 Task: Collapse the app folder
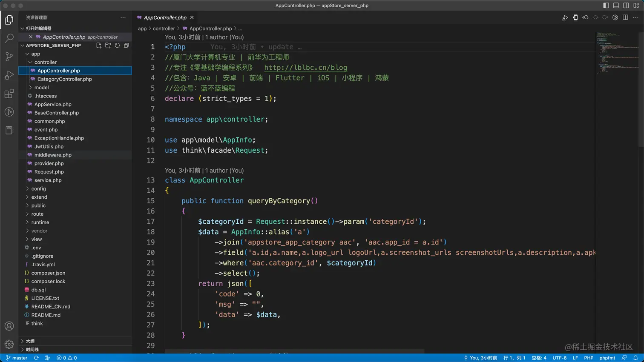pyautogui.click(x=27, y=54)
